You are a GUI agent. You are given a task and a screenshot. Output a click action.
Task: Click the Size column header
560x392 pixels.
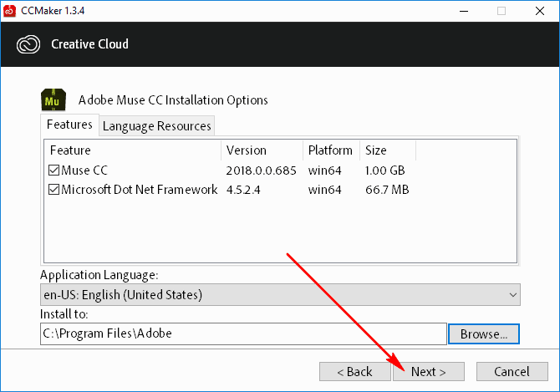pyautogui.click(x=388, y=150)
